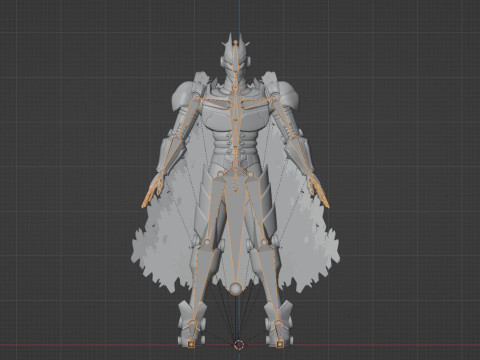The width and height of the screenshot is (480, 360).
Task: Select the shoulder joint on the screen-right arm
Action: 274,97
